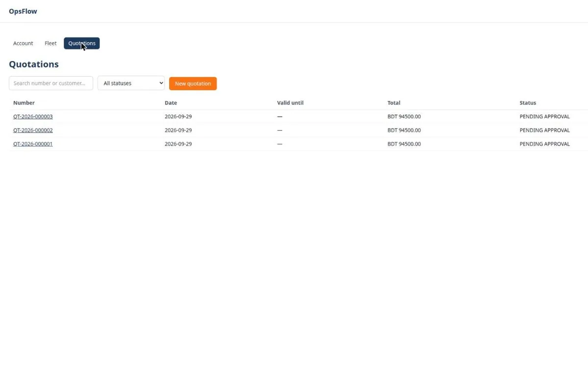Click the OpsFlow brand title
588x368 pixels.
[23, 11]
